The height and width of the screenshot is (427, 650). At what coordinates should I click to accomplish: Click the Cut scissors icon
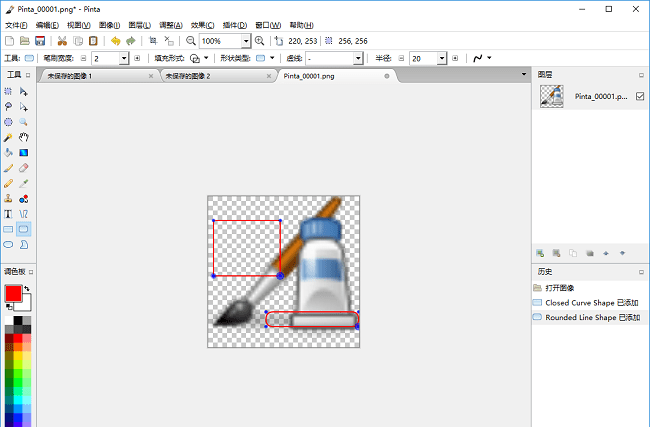pyautogui.click(x=62, y=41)
